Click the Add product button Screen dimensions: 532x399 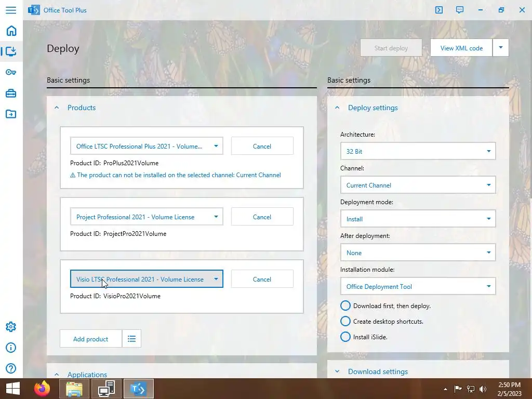90,339
